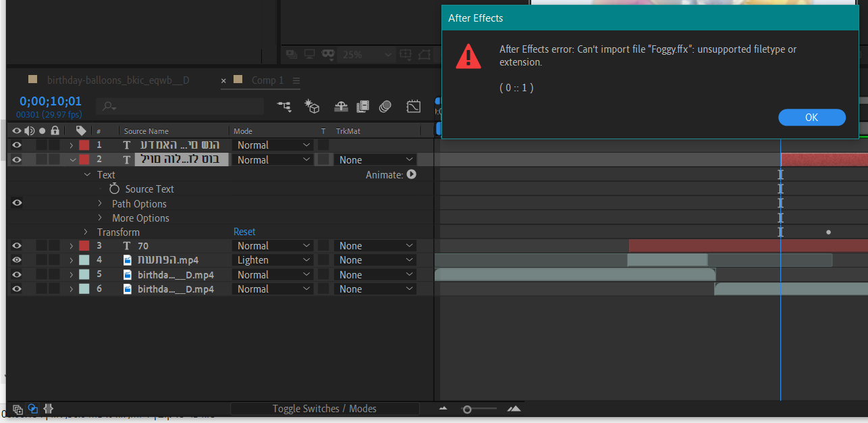The width and height of the screenshot is (868, 423).
Task: Expand More Options chevron
Action: pyautogui.click(x=100, y=218)
